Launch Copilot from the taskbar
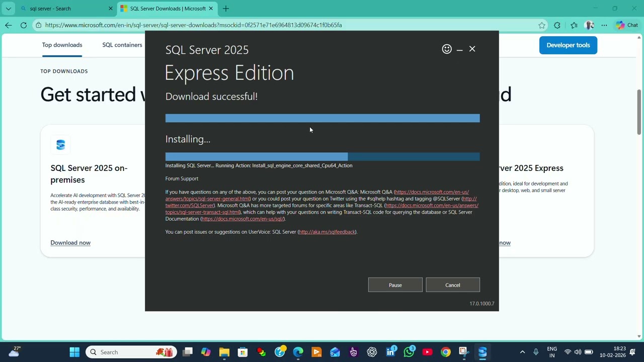This screenshot has height=362, width=644. [206, 352]
